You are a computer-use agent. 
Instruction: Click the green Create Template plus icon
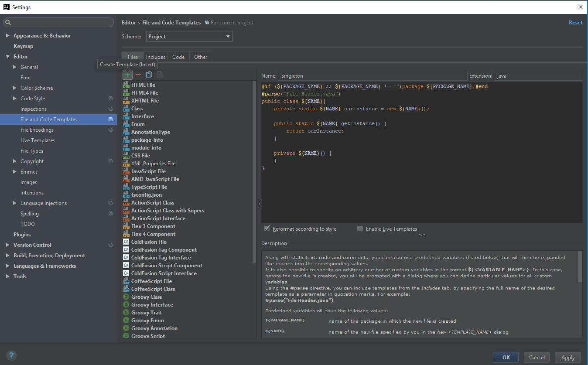(x=127, y=75)
